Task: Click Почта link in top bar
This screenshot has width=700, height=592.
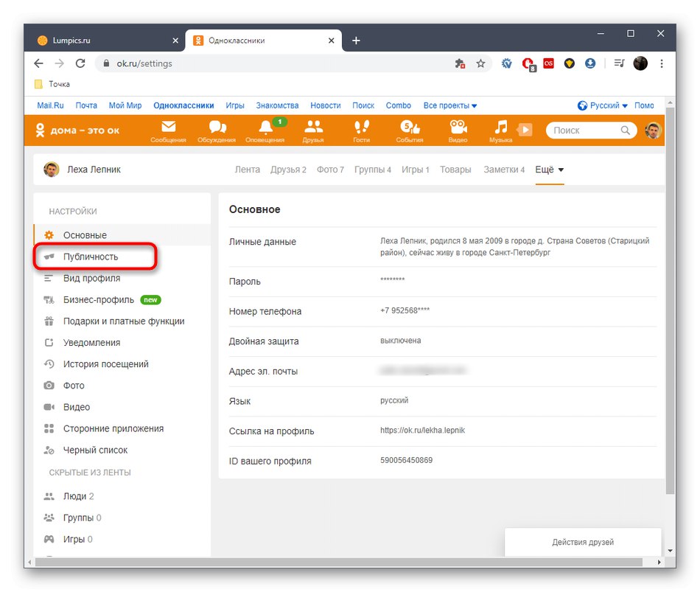Action: (86, 105)
